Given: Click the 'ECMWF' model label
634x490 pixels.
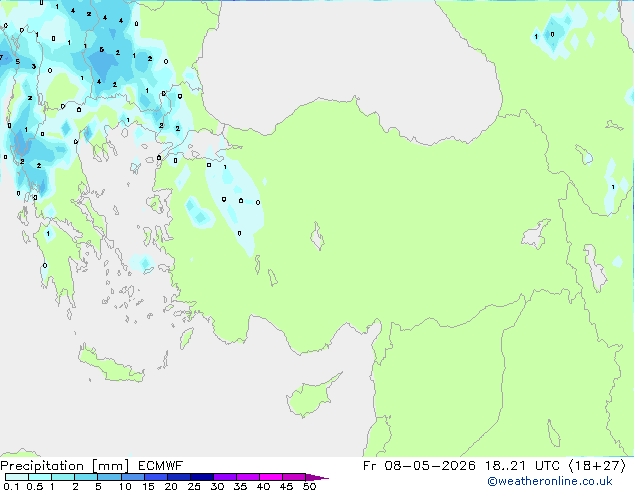Looking at the screenshot, I should pos(161,466).
